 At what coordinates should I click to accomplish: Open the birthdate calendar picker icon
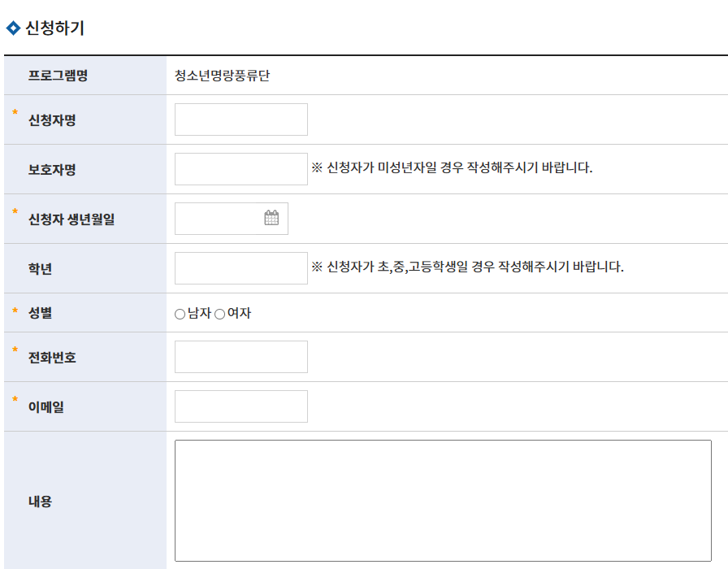tap(271, 218)
